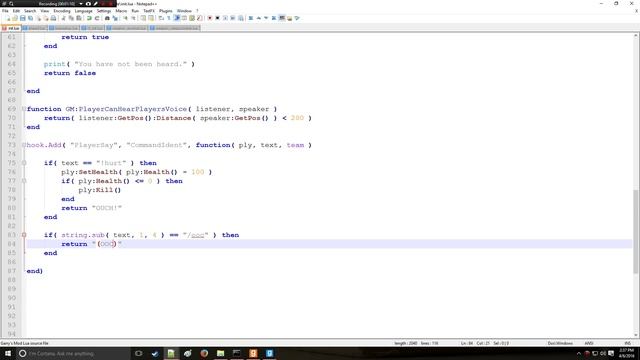Click the Windows Start button

[x=8, y=353]
